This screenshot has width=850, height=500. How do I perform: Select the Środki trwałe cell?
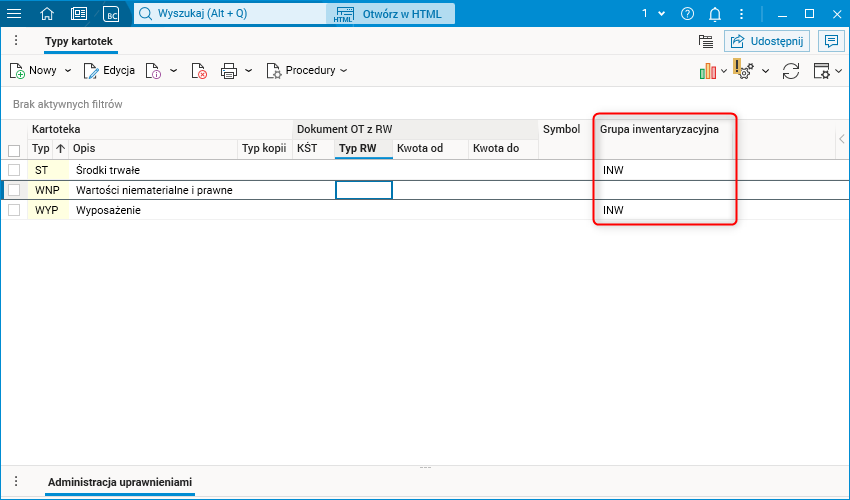pyautogui.click(x=153, y=170)
